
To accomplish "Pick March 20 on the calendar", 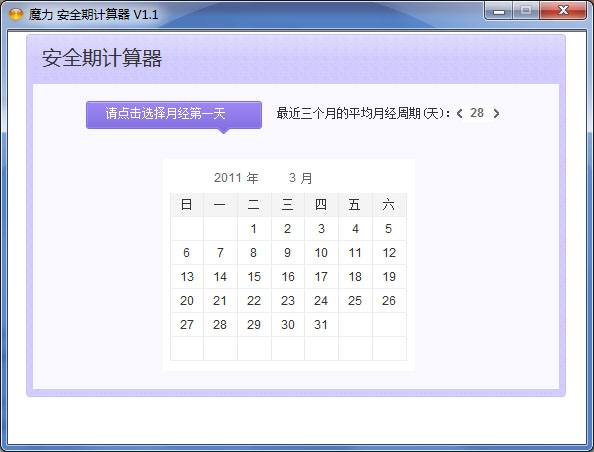I will 187,300.
